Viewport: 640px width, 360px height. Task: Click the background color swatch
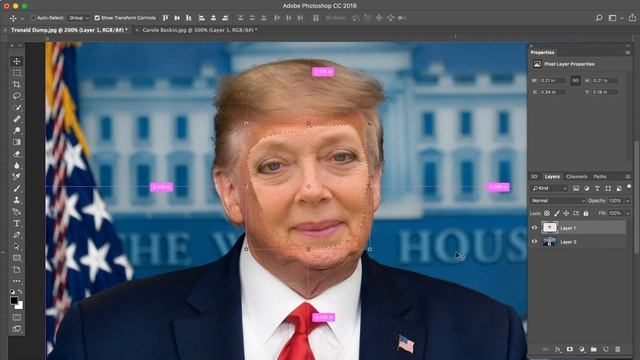tap(19, 305)
